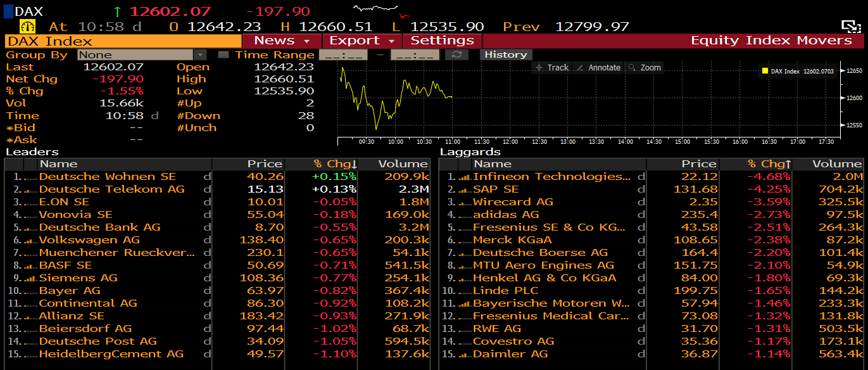Select Deutsche Post AG in Leaders
Screen dimensions: 868x370
click(x=217, y=341)
